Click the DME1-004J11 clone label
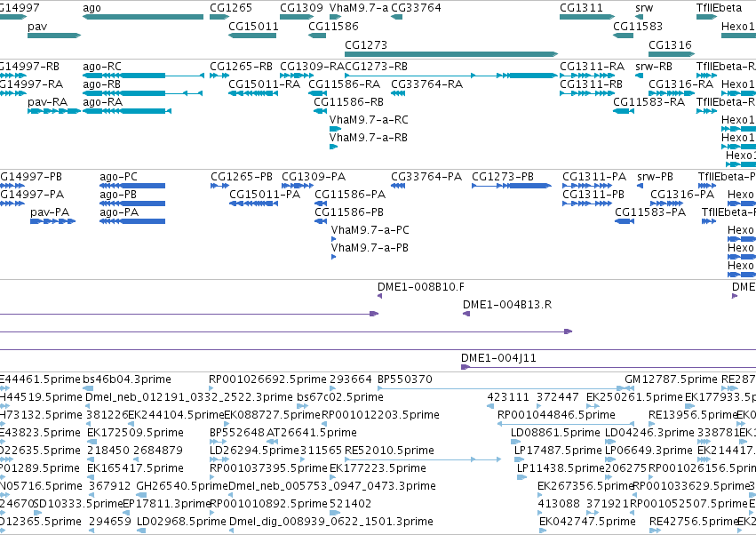Viewport: 756px width, 535px height. (498, 358)
